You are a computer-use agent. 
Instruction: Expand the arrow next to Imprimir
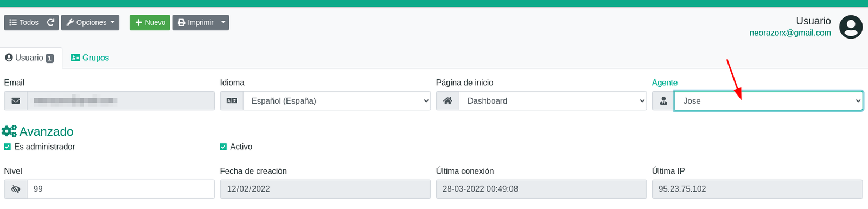coord(223,22)
